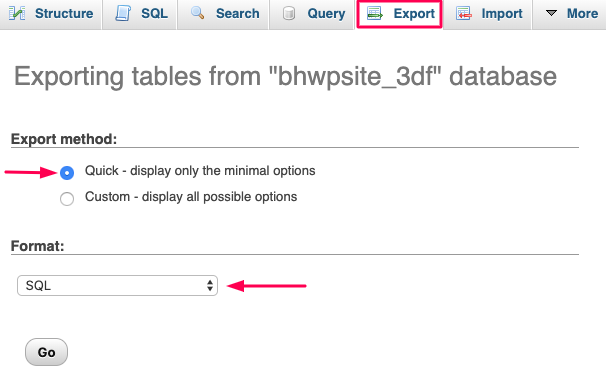Screen dimensions: 606x370
Task: Select the Quick export method radio button
Action: (67, 172)
